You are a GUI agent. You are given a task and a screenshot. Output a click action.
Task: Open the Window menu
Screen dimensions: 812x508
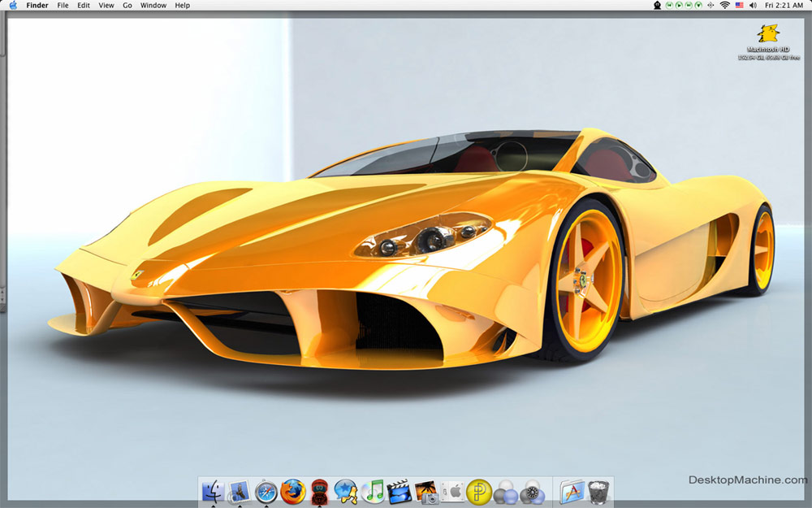click(x=153, y=5)
